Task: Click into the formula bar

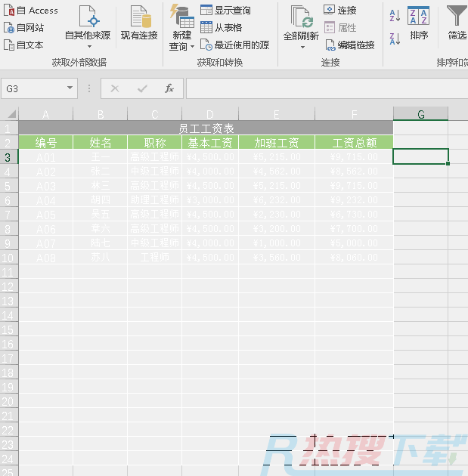Action: pos(327,88)
